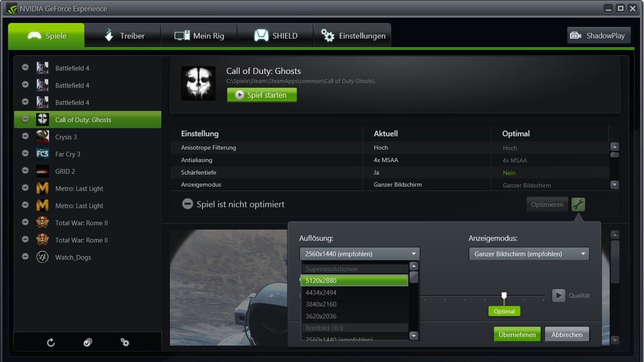Viewport: 644px width, 362px height.
Task: Click the screenshot panel's scroll down arrow
Action: click(x=615, y=340)
